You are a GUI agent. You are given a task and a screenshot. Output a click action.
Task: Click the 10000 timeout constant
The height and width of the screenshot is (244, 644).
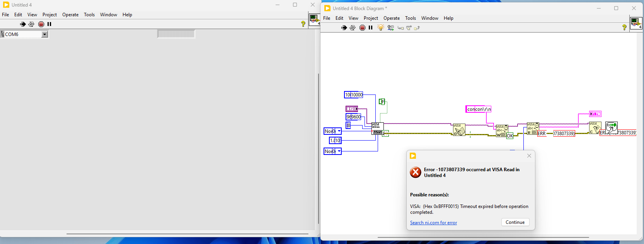[354, 95]
